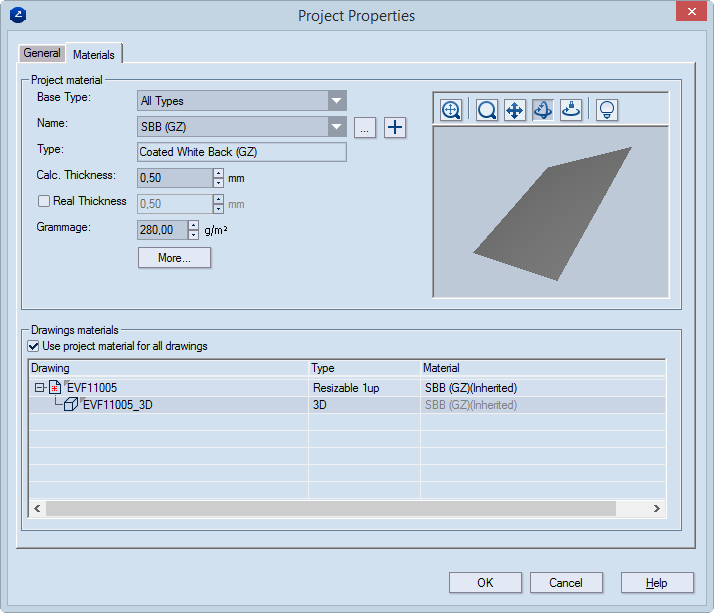Click the light bulb lighting icon

point(607,110)
